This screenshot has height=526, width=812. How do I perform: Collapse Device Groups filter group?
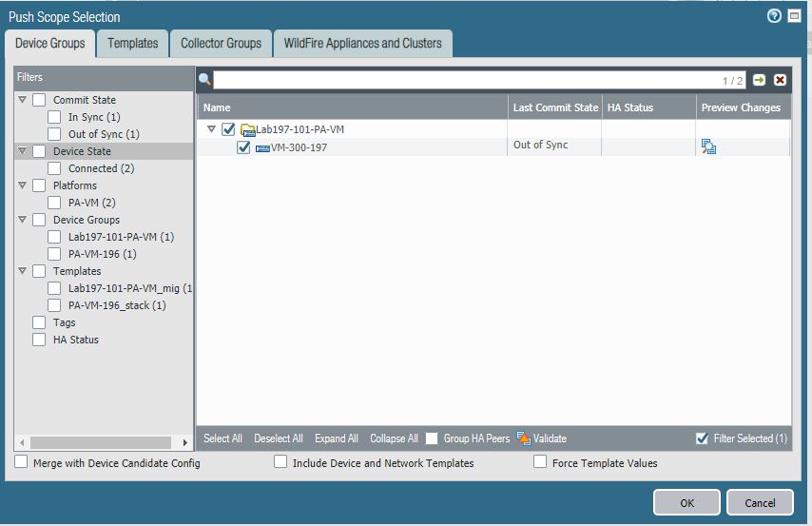pos(22,219)
